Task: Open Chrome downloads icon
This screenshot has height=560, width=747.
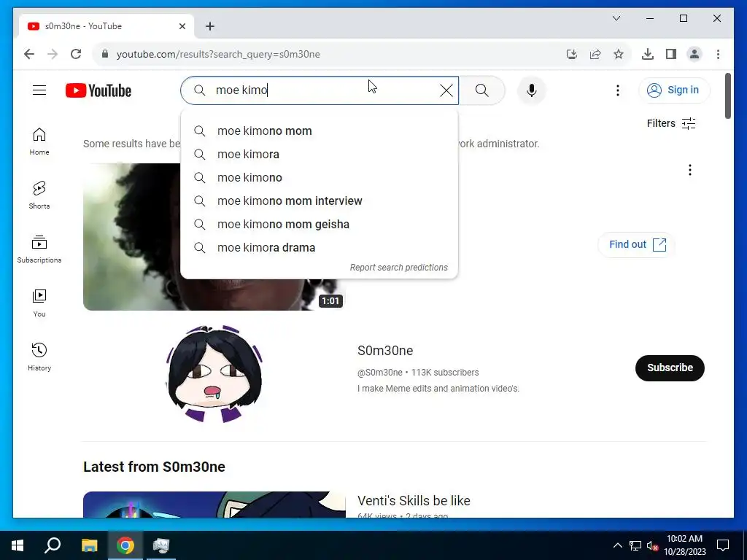Action: coord(648,54)
